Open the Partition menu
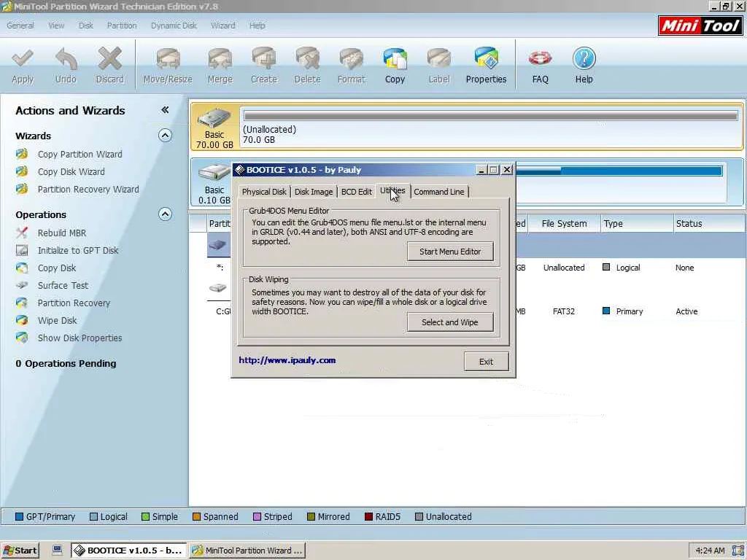The image size is (747, 560). [122, 26]
